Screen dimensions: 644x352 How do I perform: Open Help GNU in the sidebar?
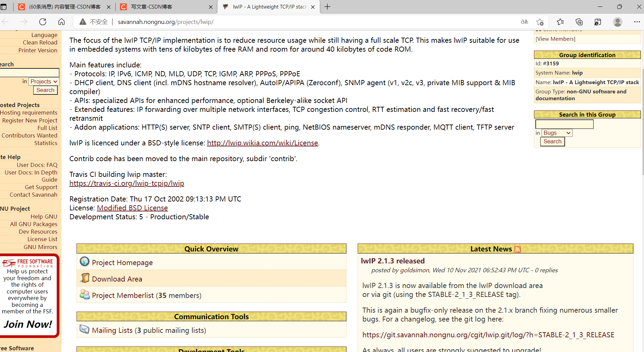pyautogui.click(x=44, y=217)
